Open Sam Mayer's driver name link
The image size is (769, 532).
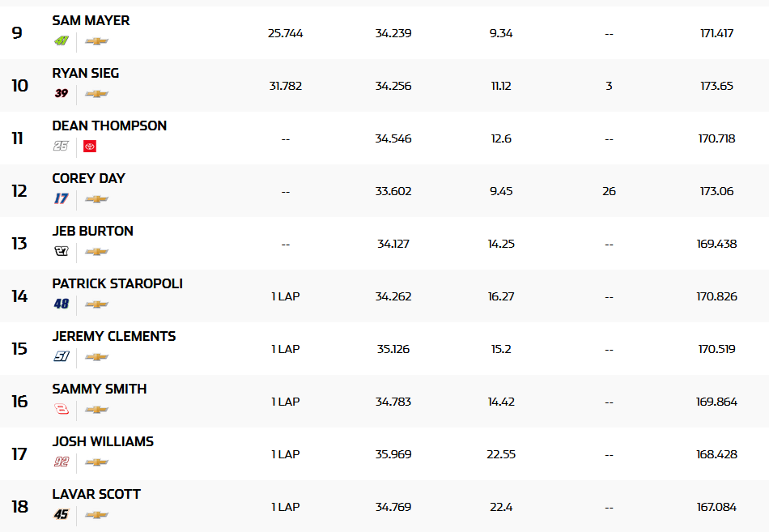click(x=91, y=20)
